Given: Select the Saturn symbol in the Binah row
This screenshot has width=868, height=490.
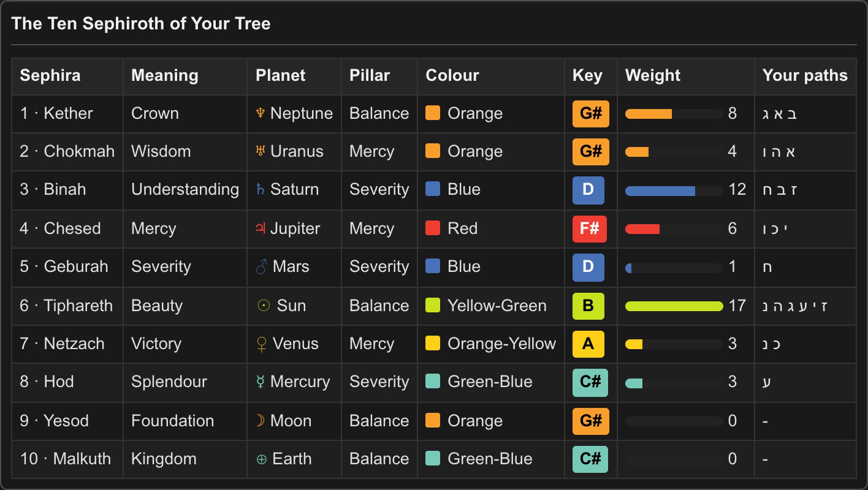Looking at the screenshot, I should 261,189.
